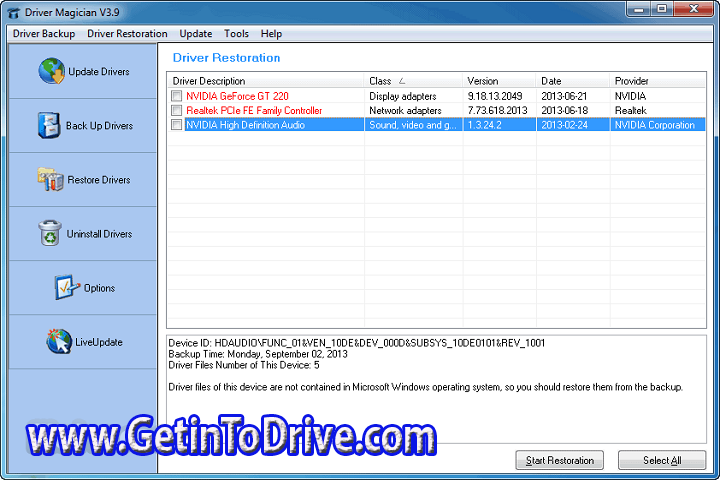Click the Update Drivers sidebar label

click(x=99, y=72)
